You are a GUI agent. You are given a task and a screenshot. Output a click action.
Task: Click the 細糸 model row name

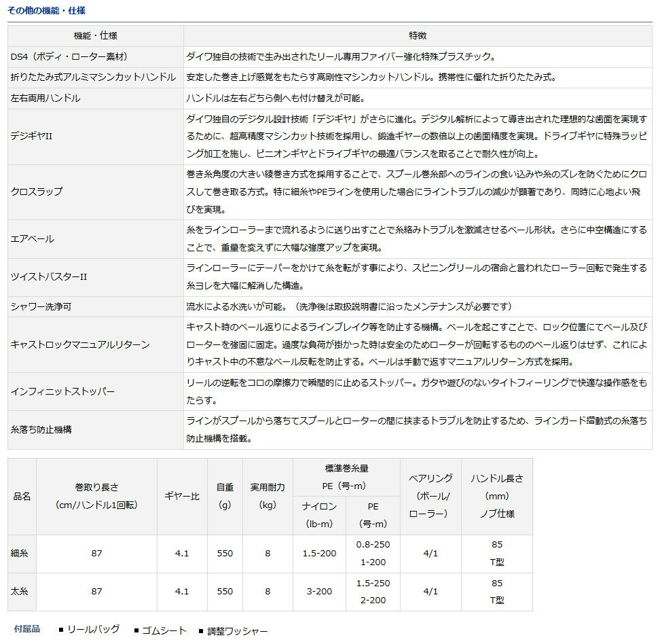click(21, 554)
